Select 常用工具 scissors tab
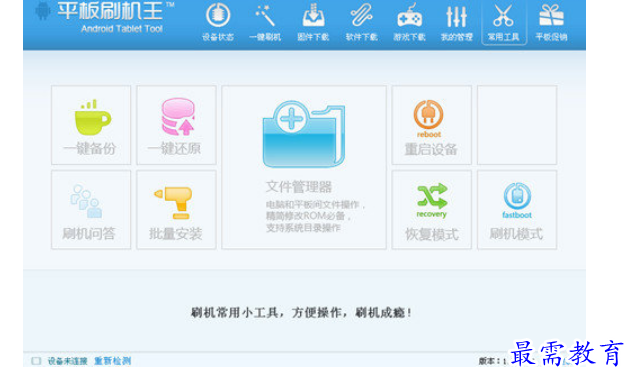 click(x=504, y=23)
